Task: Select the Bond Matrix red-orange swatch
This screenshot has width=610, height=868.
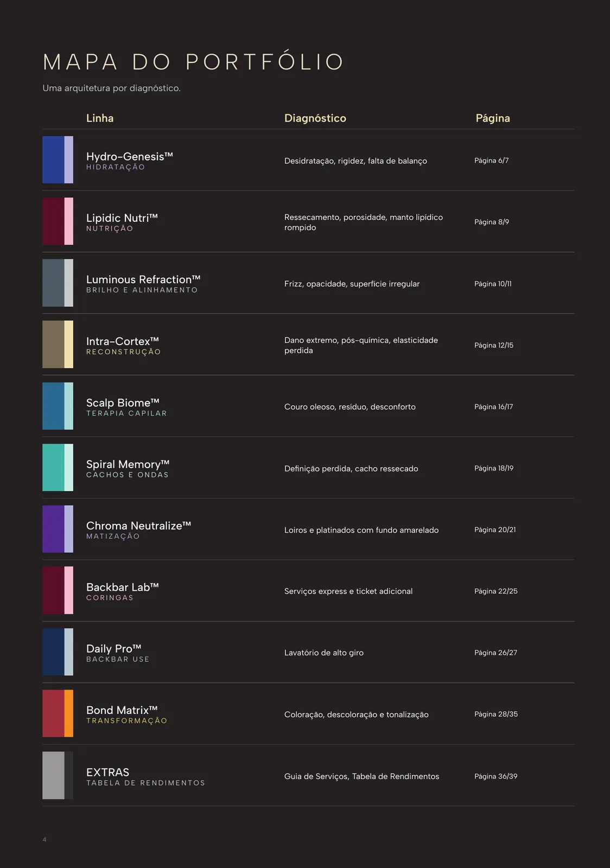Action: tap(58, 713)
